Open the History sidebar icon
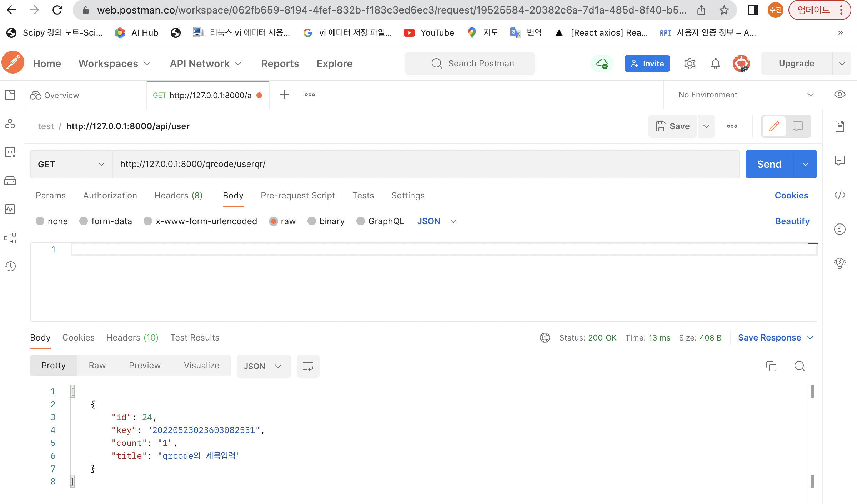 [10, 266]
